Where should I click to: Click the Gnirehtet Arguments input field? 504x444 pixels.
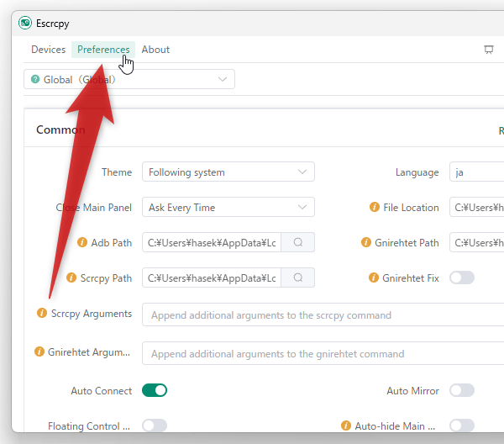(323, 354)
